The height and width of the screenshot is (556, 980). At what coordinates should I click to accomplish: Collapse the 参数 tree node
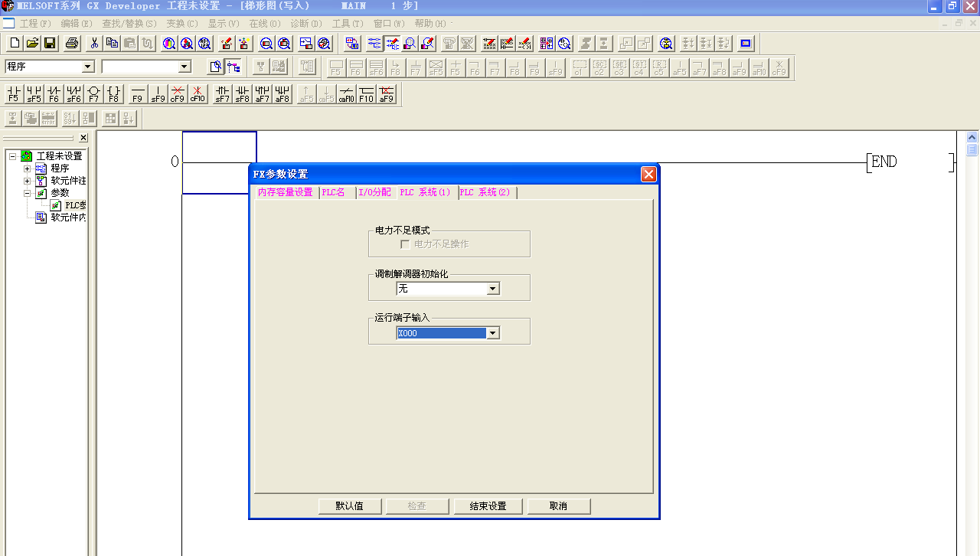point(28,193)
